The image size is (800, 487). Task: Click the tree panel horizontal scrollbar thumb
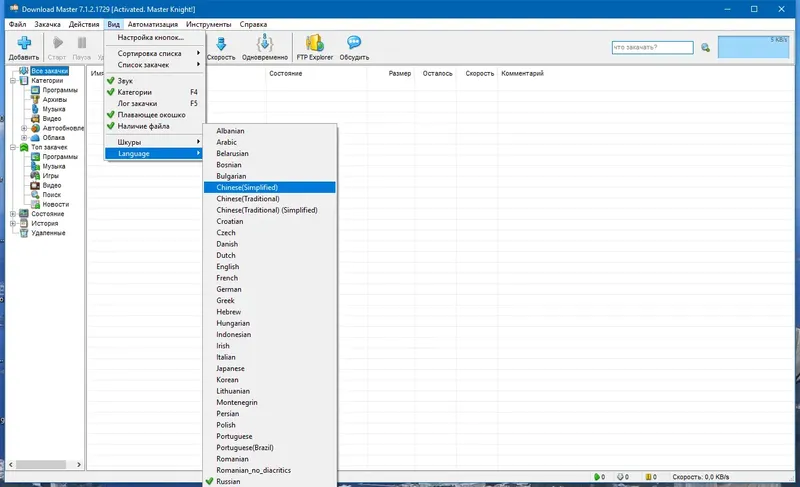(x=41, y=465)
